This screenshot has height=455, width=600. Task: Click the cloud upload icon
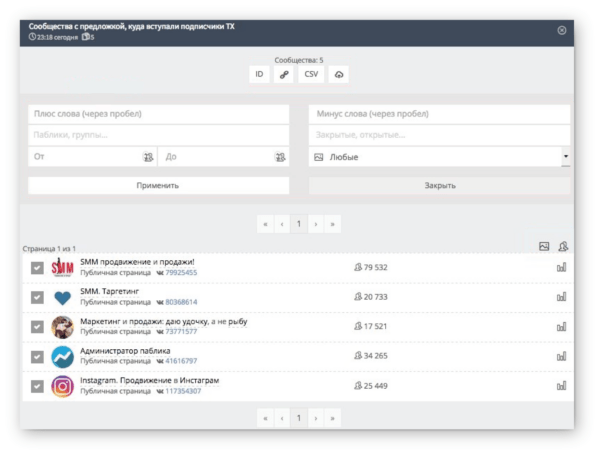[x=339, y=74]
